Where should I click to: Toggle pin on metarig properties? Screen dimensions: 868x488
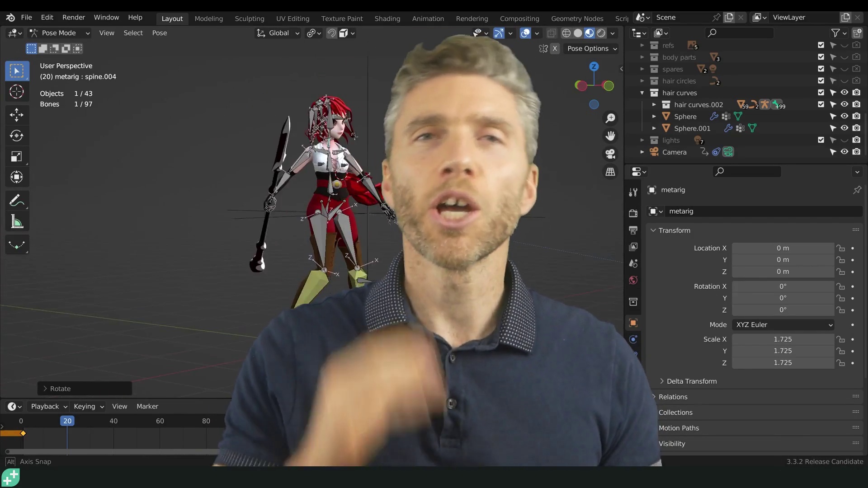click(x=857, y=190)
